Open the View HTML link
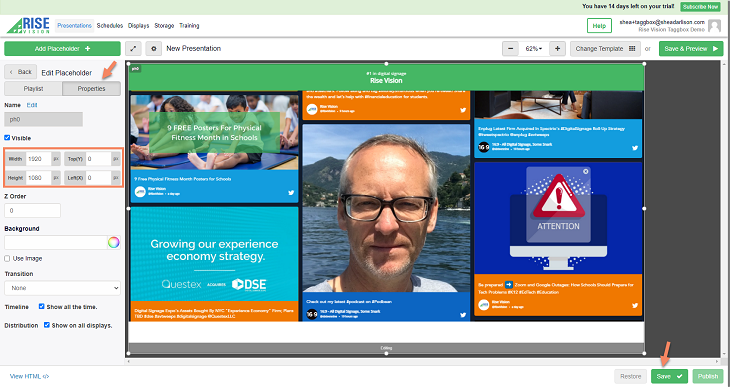 pyautogui.click(x=29, y=376)
